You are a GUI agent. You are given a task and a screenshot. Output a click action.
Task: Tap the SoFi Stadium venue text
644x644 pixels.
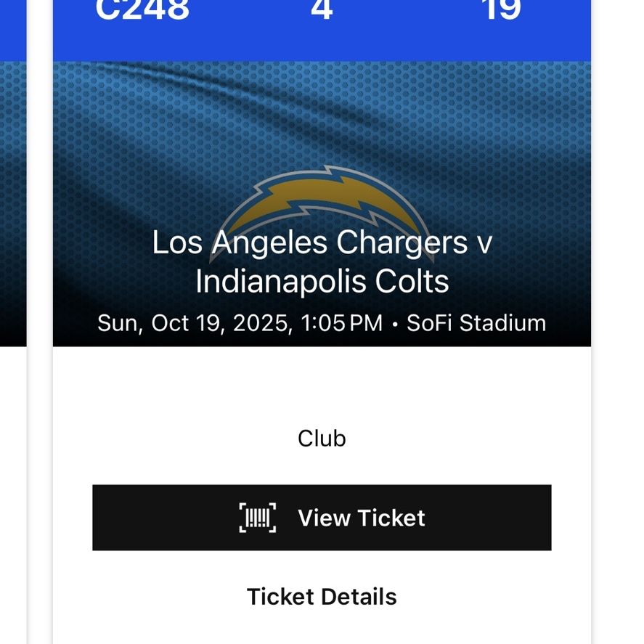(476, 323)
